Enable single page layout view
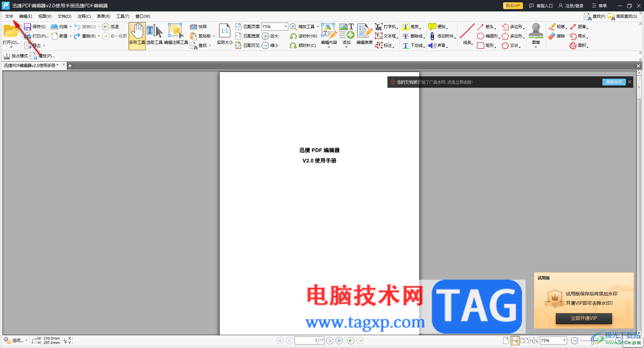This screenshot has height=348, width=644. 506,341
